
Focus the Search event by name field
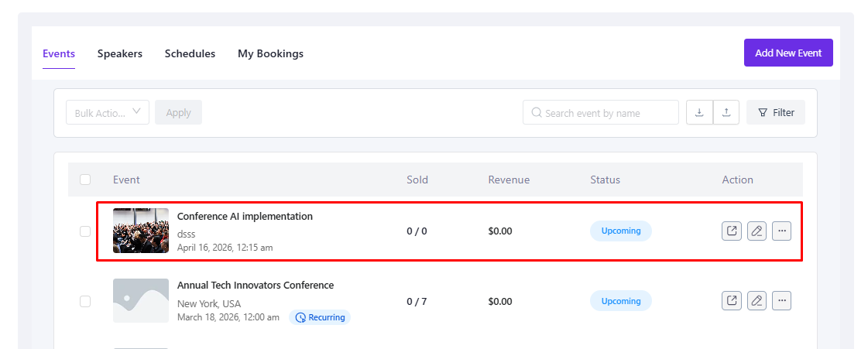pyautogui.click(x=601, y=113)
